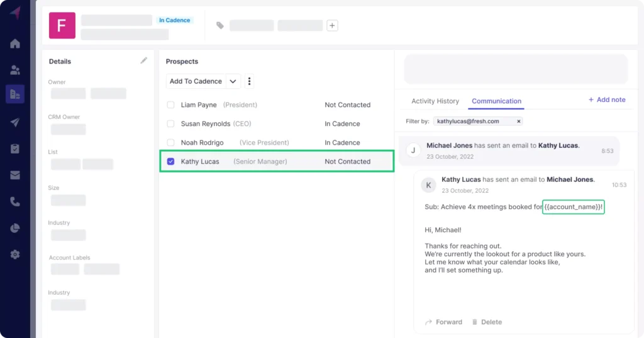Tick the Noah Rodrigo checkbox
This screenshot has height=338, width=644.
(x=171, y=143)
